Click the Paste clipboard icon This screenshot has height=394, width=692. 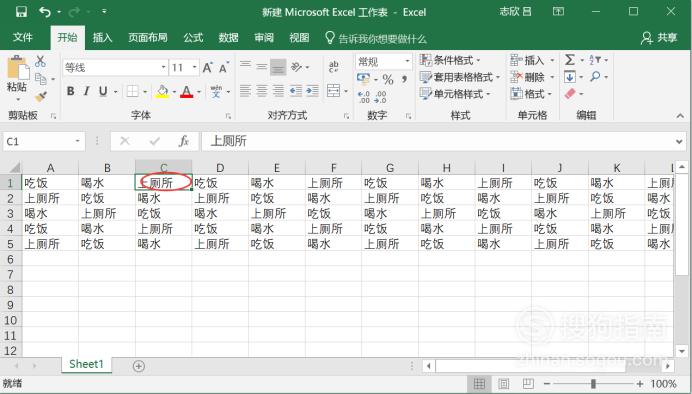[18, 68]
